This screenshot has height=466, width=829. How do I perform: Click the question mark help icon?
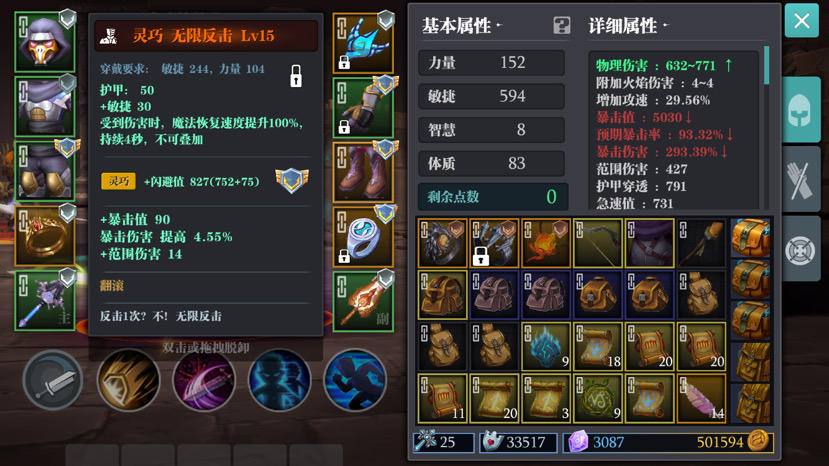(561, 25)
